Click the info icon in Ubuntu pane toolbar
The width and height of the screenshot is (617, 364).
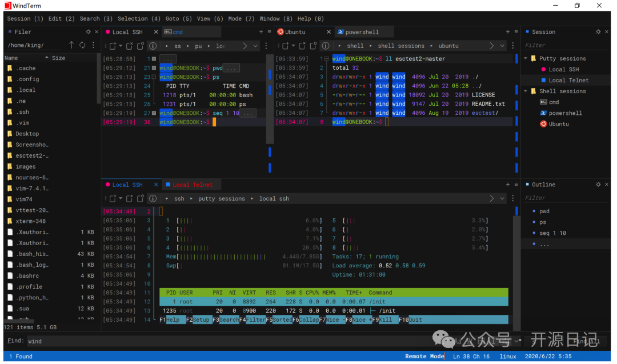324,46
